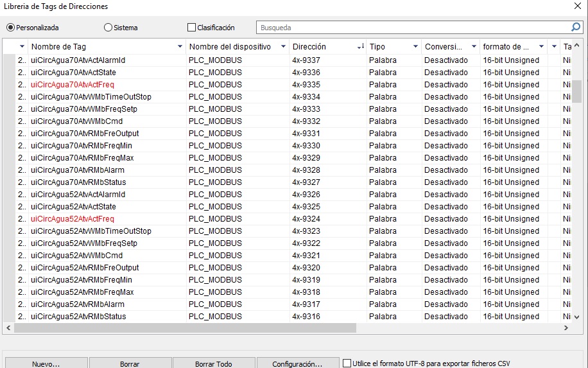Open Conversión column filter dropdown
Image resolution: width=588 pixels, height=368 pixels.
[x=474, y=47]
